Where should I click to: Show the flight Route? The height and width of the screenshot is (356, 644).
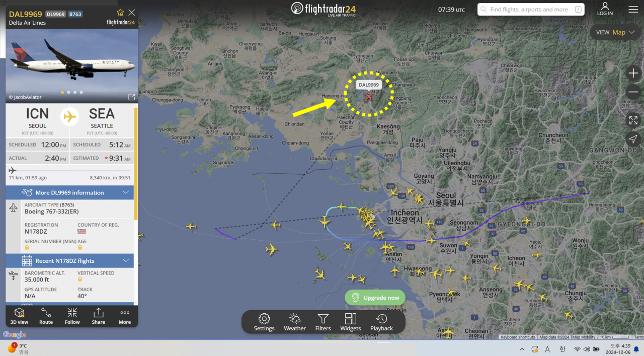[x=46, y=316]
